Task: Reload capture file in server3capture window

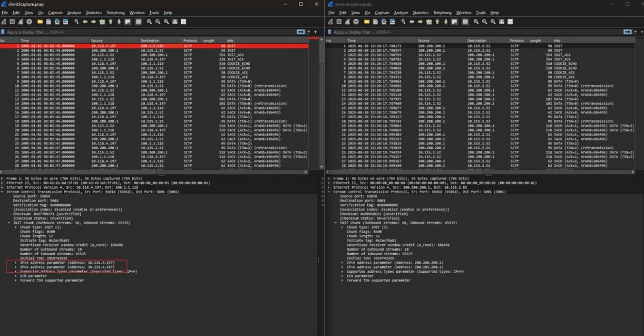Action: tap(393, 22)
